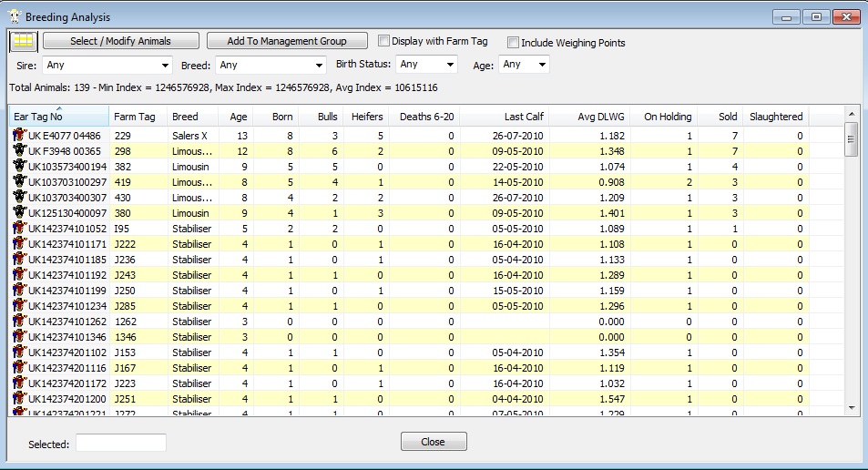Click the cow icon beside UK125130400097

coord(20,212)
